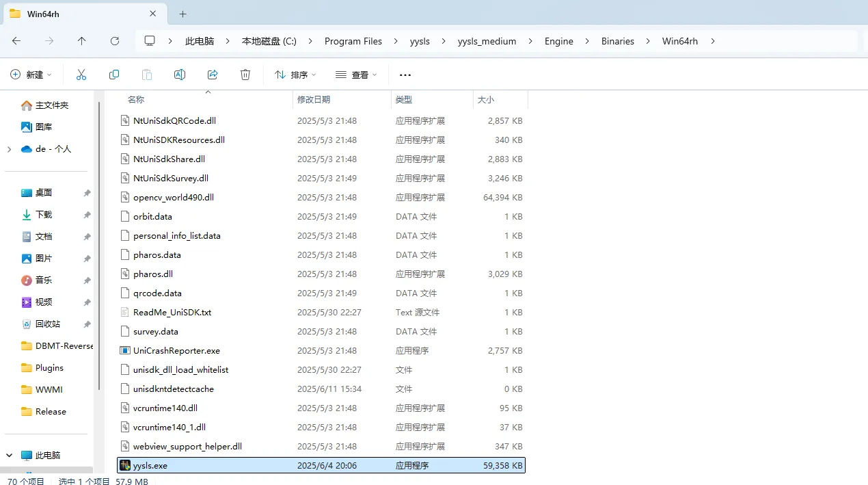Navigate to Program Files breadcrumb
Image resolution: width=868 pixels, height=485 pixels.
point(353,41)
